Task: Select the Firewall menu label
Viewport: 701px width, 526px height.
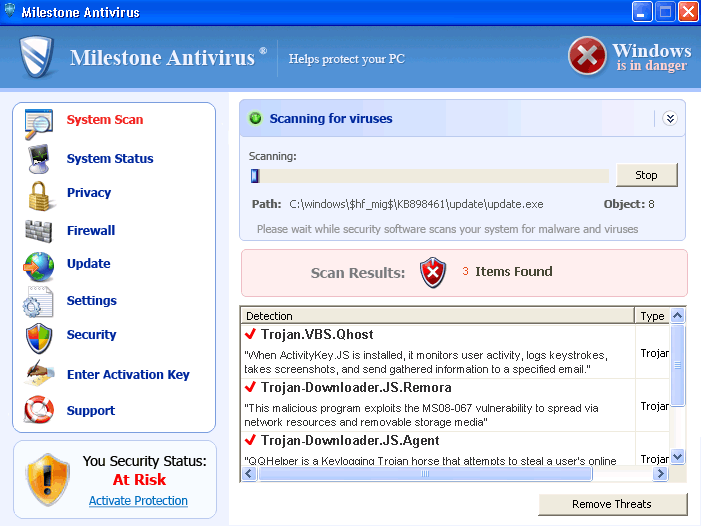Action: click(91, 231)
